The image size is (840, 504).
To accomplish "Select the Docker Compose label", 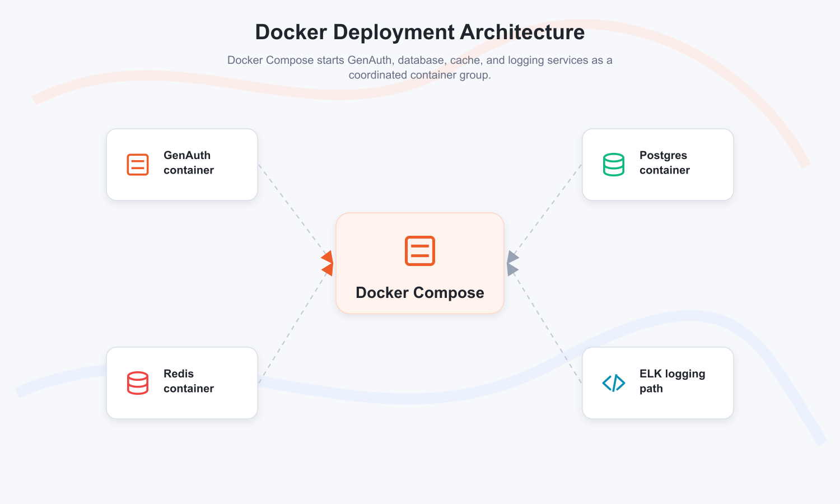I will [420, 293].
